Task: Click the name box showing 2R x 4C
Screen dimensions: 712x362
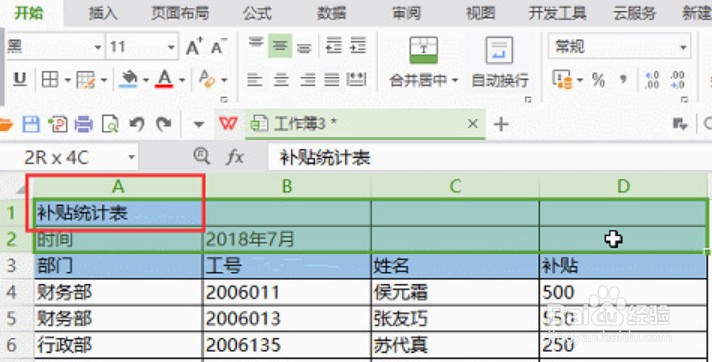Action: click(x=69, y=158)
